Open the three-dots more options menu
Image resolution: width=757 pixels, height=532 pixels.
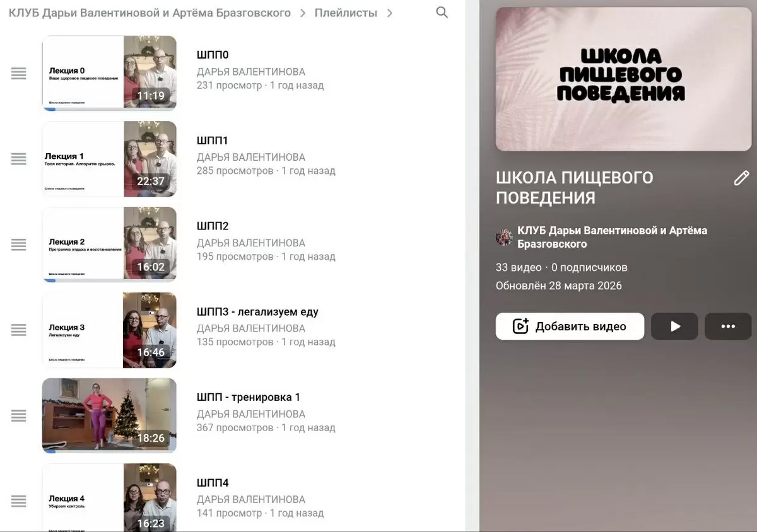coord(728,327)
